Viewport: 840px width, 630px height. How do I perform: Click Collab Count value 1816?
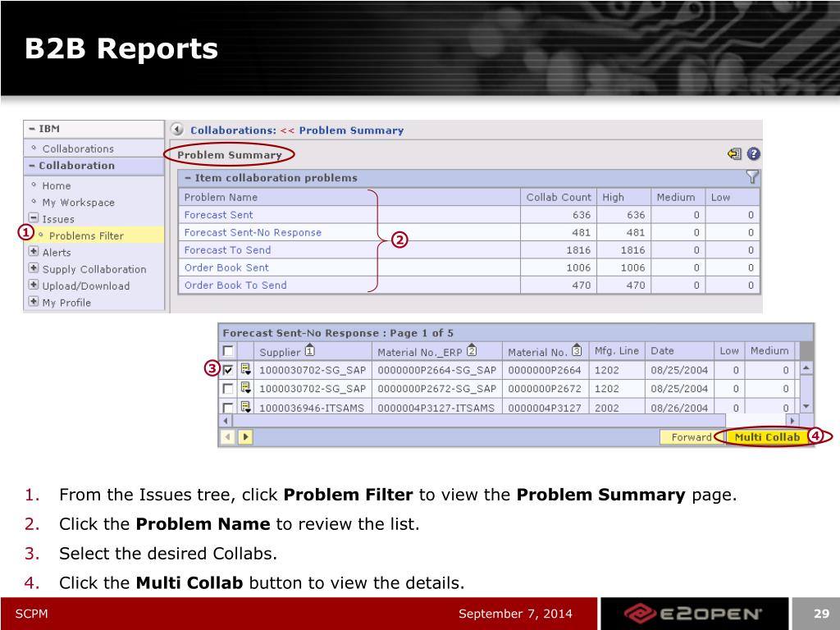point(578,250)
